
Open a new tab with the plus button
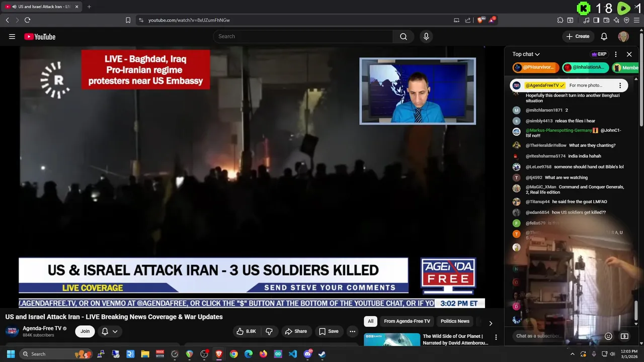click(89, 7)
